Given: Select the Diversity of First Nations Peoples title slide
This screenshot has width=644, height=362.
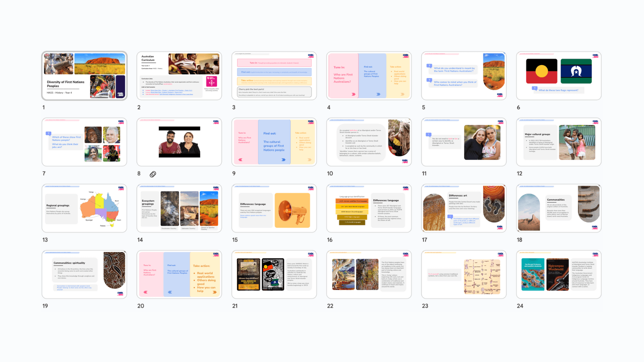Looking at the screenshot, I should coord(84,76).
